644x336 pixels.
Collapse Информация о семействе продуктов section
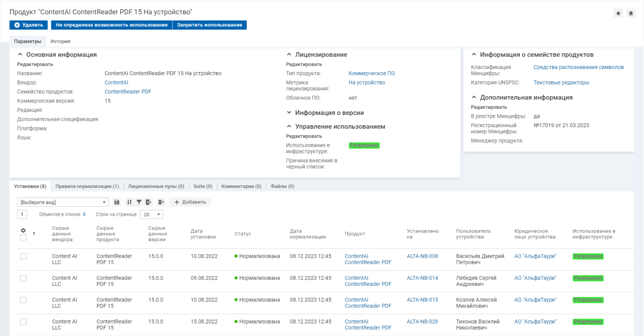(474, 55)
